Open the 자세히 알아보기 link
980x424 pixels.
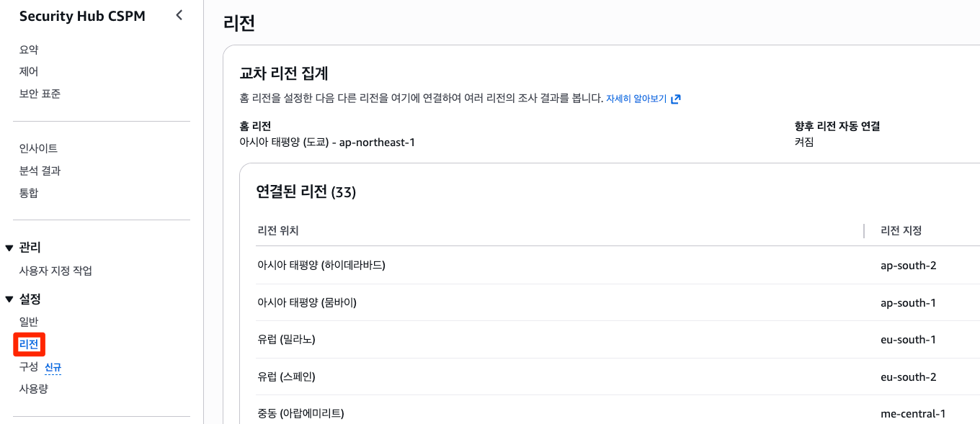coord(636,99)
